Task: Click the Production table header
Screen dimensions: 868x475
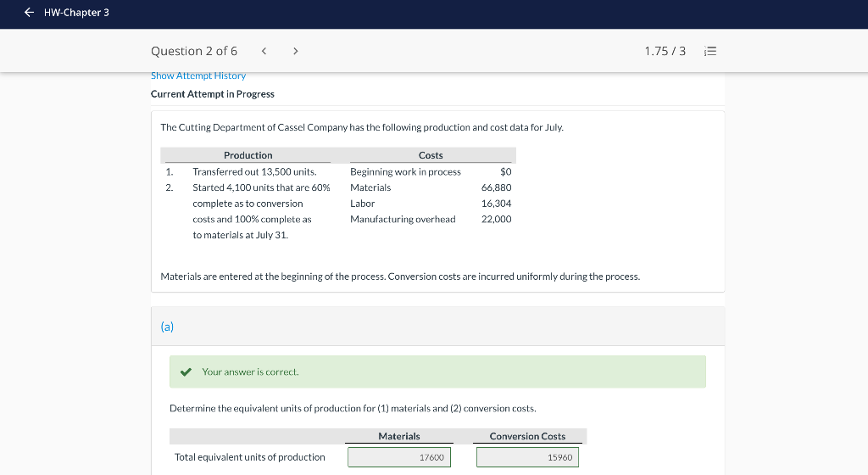Action: (x=248, y=155)
